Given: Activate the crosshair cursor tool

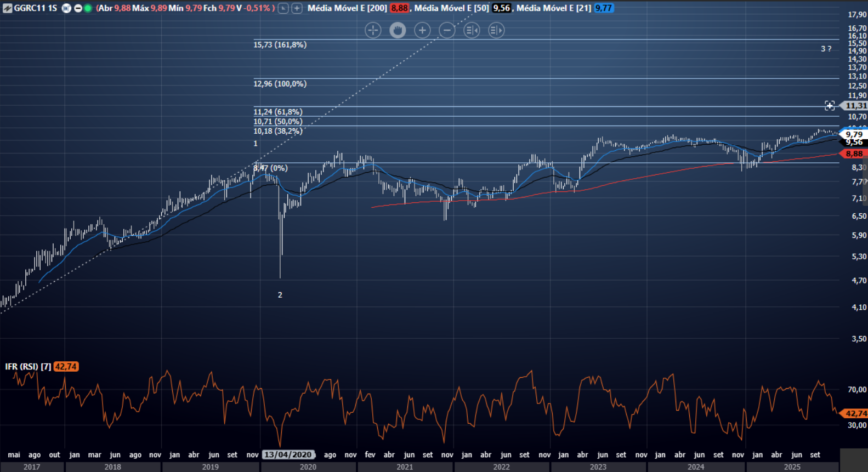Looking at the screenshot, I should pyautogui.click(x=373, y=30).
